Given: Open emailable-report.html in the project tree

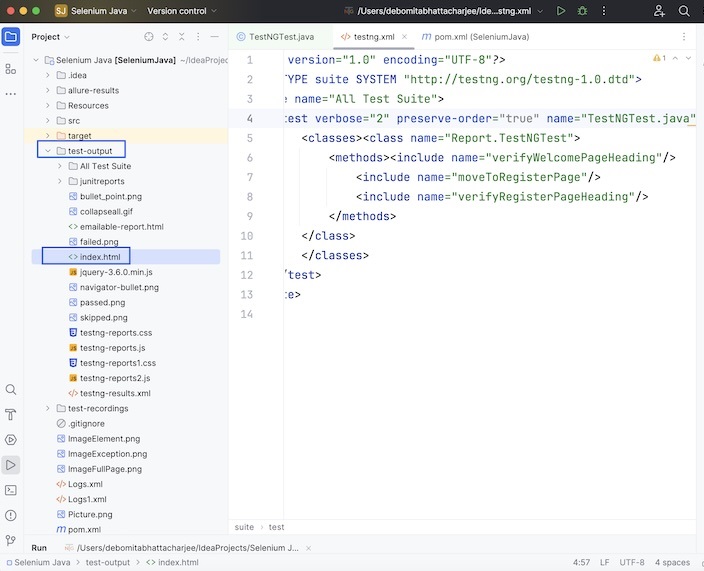Looking at the screenshot, I should (x=121, y=227).
